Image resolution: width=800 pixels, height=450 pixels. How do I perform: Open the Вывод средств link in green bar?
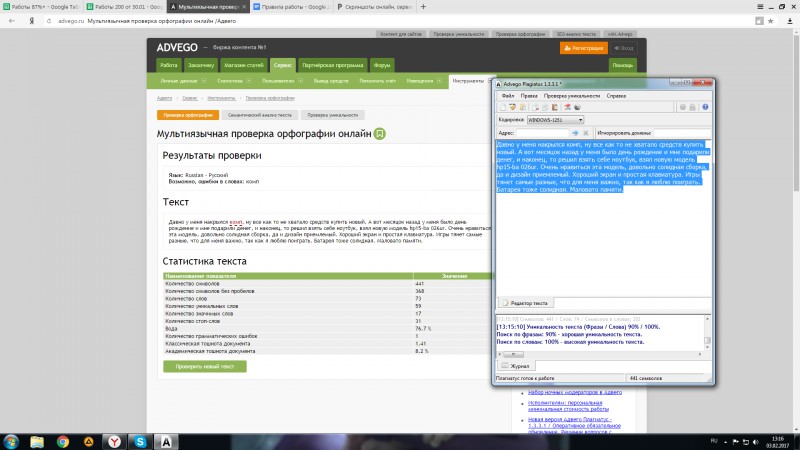pos(331,81)
